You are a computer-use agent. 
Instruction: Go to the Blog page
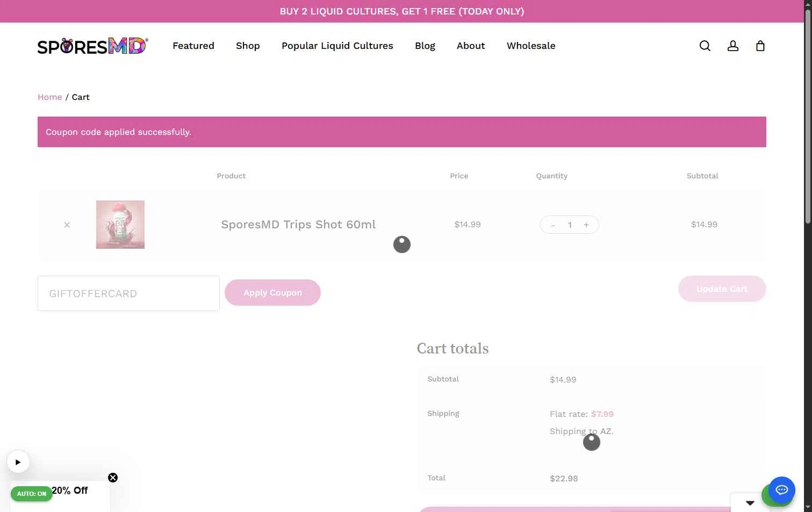(x=425, y=46)
